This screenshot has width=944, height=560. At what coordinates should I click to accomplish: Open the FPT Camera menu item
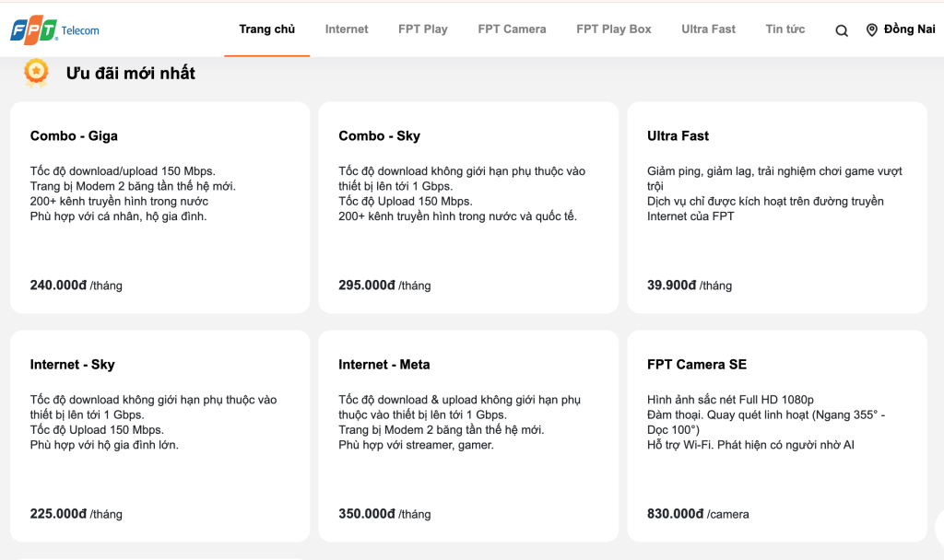coord(512,29)
